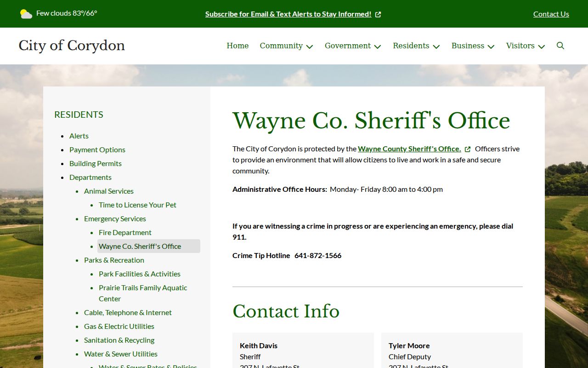Open Departments in sidebar

click(x=90, y=177)
